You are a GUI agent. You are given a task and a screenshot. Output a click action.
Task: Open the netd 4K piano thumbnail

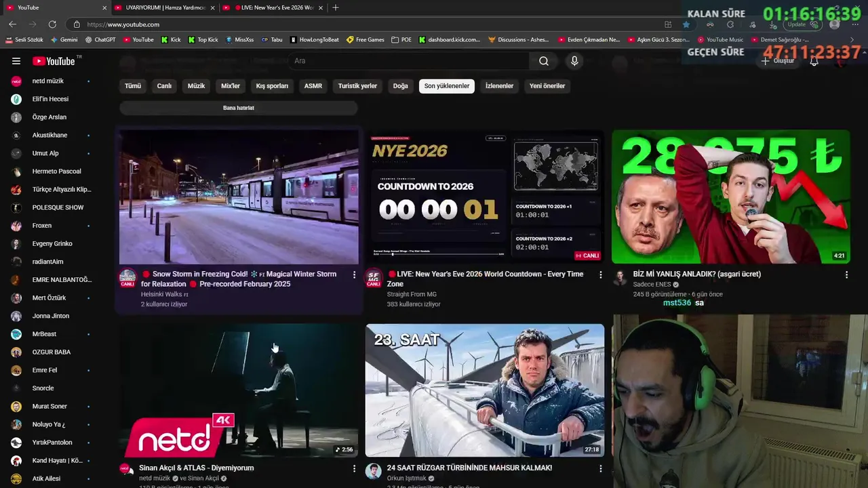[239, 390]
